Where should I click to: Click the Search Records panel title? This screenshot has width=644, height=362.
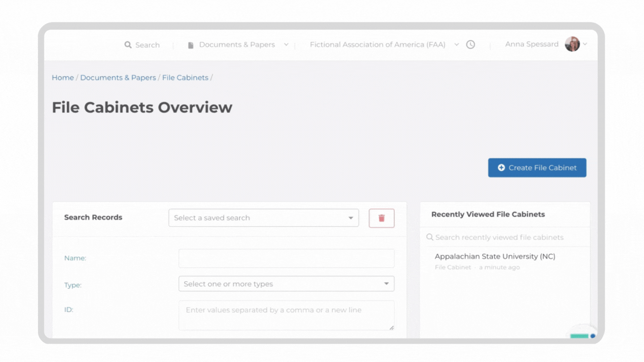(x=93, y=217)
